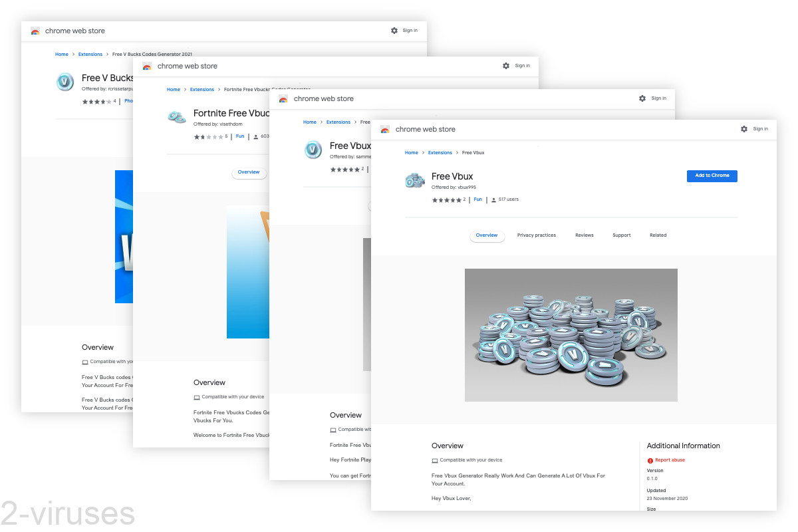This screenshot has height=532, width=798.
Task: Click the users person icon beside 517 users
Action: 493,199
